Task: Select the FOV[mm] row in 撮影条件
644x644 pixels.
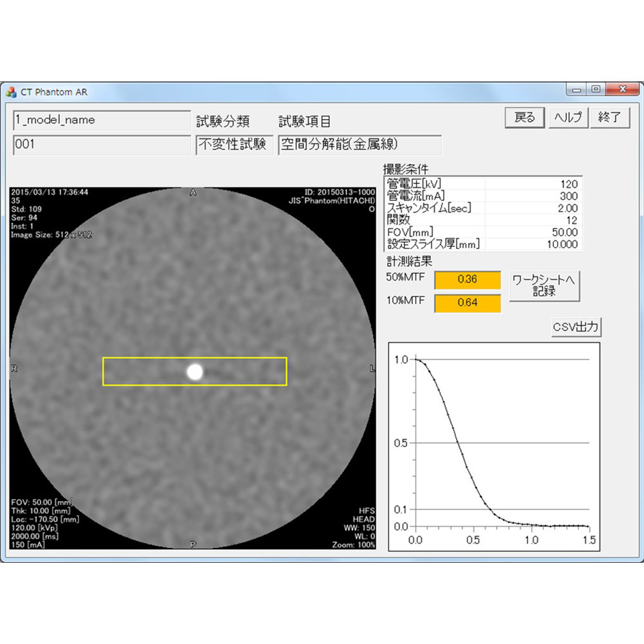Action: click(x=483, y=232)
